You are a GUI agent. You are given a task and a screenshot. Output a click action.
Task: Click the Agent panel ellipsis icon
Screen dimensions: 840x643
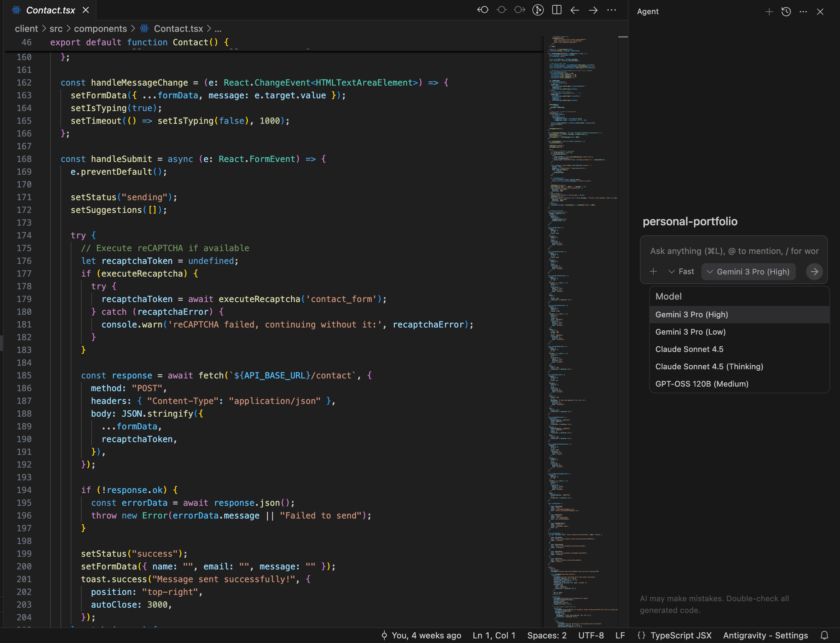click(x=803, y=11)
